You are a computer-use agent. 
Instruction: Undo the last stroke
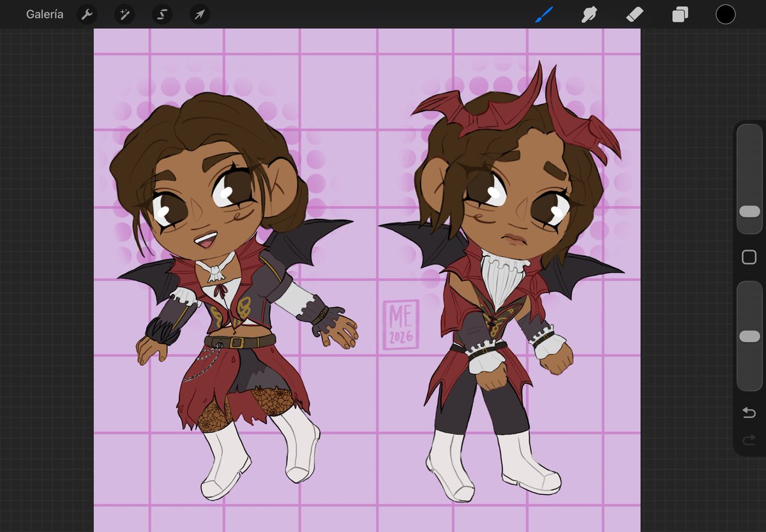[x=749, y=413]
